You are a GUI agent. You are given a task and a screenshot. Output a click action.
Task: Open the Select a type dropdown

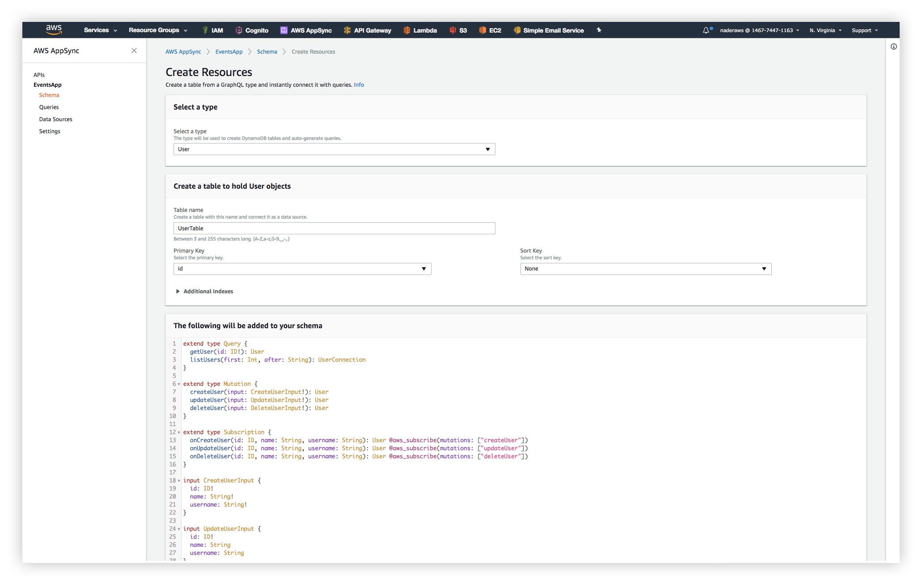pos(334,149)
